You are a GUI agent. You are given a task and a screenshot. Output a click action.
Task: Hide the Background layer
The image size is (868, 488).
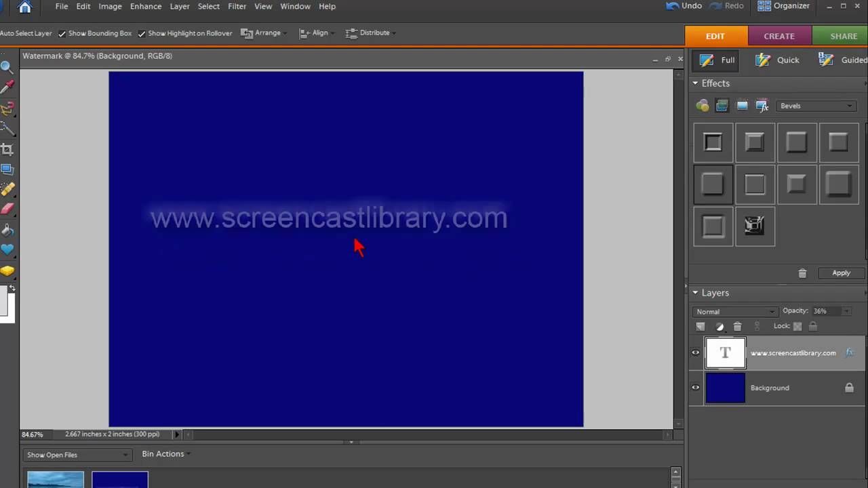[696, 388]
